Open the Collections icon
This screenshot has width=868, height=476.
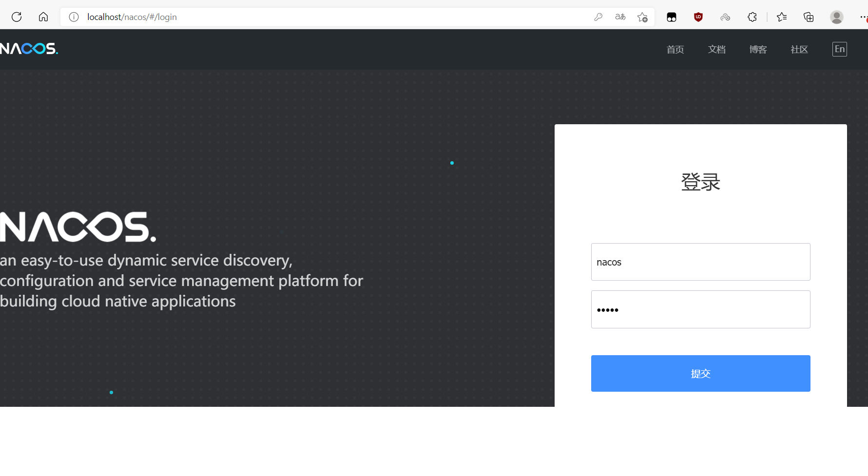(x=809, y=17)
